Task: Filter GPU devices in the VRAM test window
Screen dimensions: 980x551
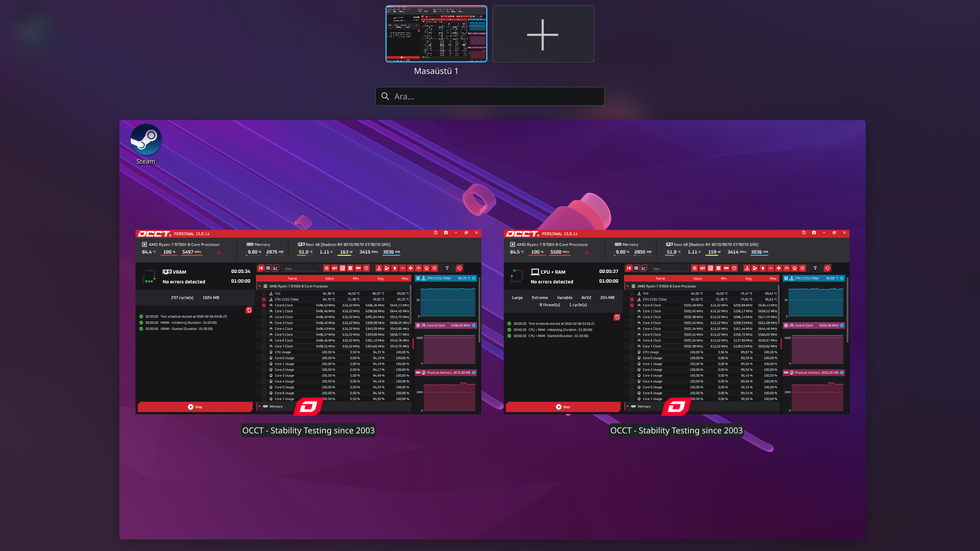Action: (x=334, y=268)
